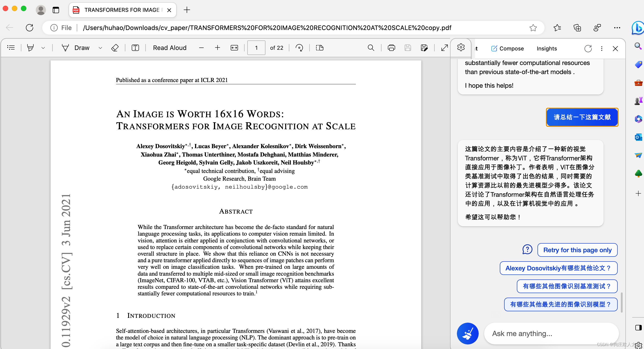
Task: Rotate the PDF page
Action: coord(299,47)
